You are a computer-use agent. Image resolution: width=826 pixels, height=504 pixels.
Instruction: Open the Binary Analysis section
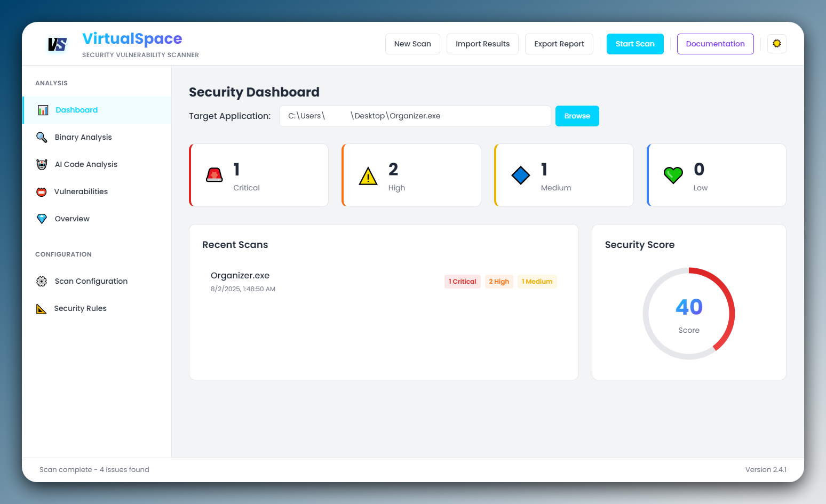click(83, 138)
